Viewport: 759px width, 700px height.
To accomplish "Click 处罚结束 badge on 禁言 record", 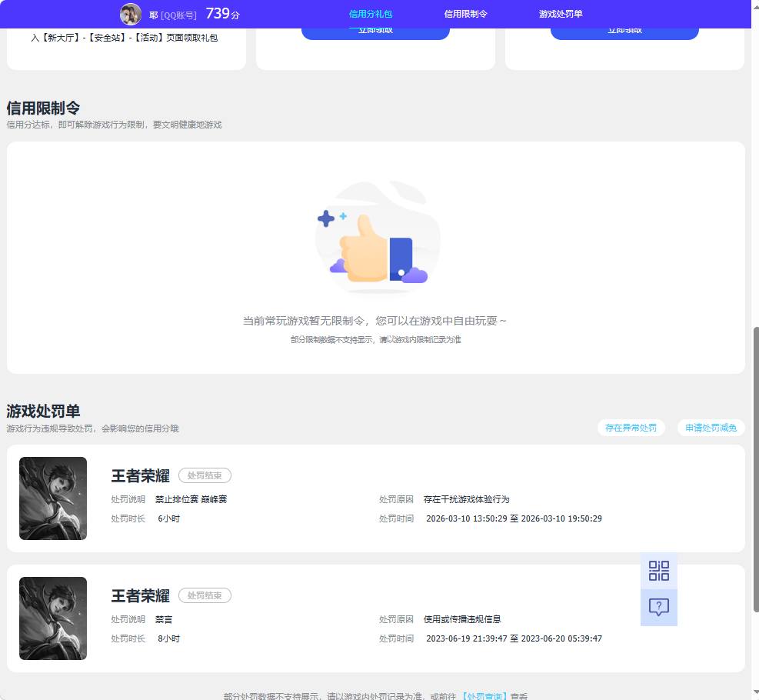I will pos(205,595).
